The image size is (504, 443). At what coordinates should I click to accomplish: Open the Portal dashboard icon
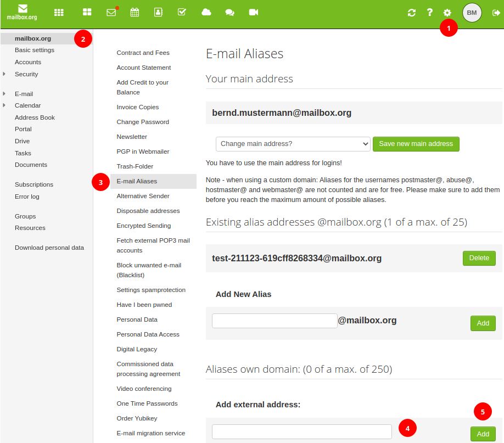tap(87, 12)
